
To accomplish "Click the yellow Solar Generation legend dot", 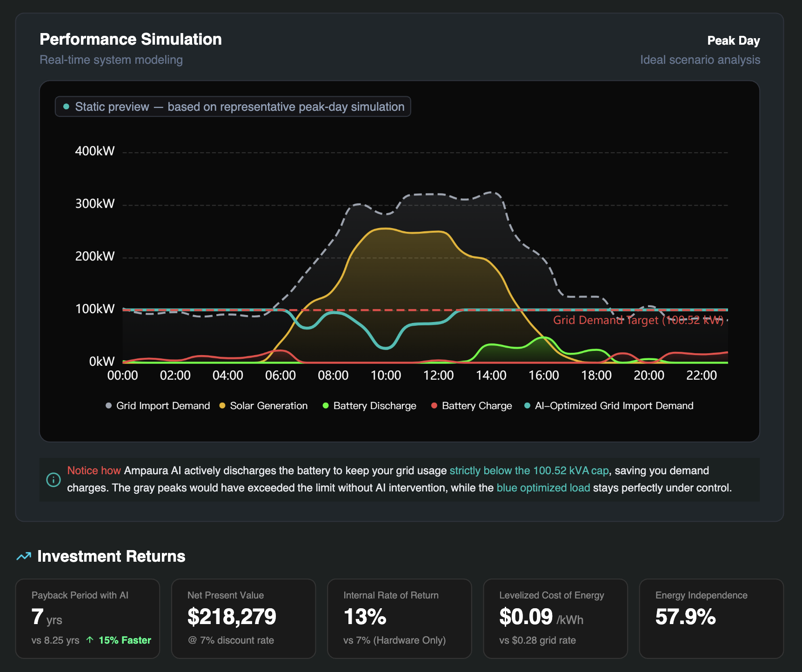I will coord(222,406).
